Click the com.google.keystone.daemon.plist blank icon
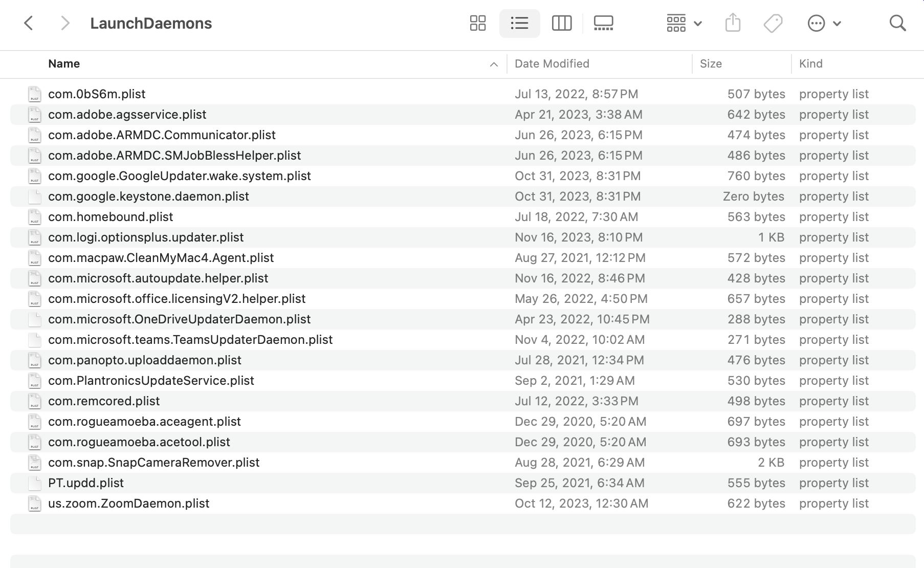 [35, 196]
